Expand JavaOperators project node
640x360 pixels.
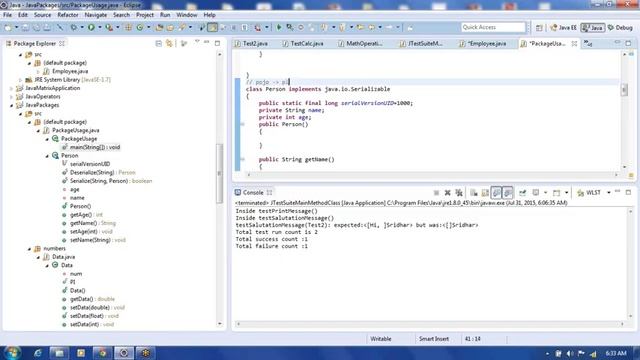[x=11, y=97]
